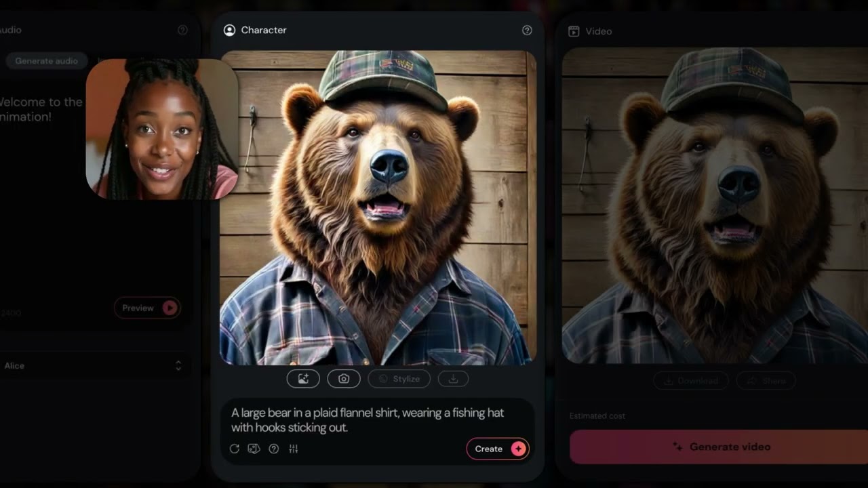Click the Audio panel help icon

click(x=182, y=30)
